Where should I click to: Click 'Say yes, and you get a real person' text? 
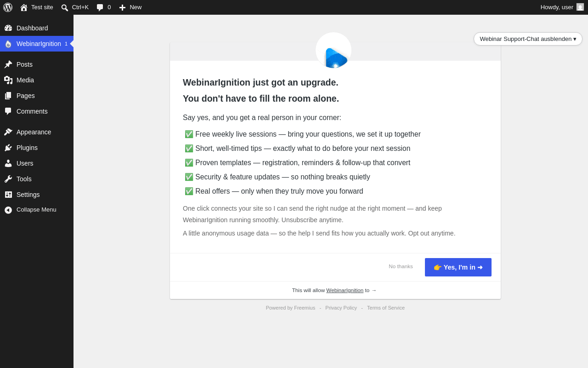(x=262, y=118)
